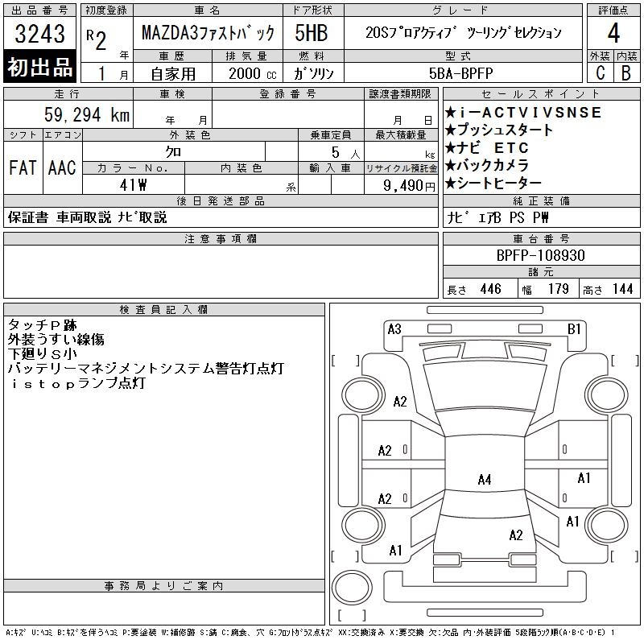Click genuine equipment ナビ エアB PS PW
This screenshot has width=644, height=644.
[497, 217]
